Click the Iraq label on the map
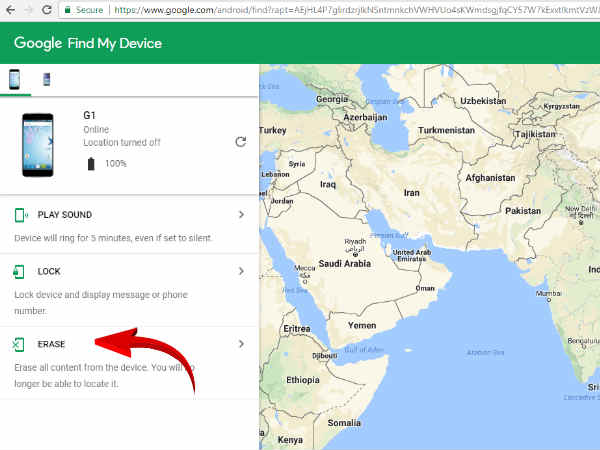The height and width of the screenshot is (450, 600). [328, 185]
